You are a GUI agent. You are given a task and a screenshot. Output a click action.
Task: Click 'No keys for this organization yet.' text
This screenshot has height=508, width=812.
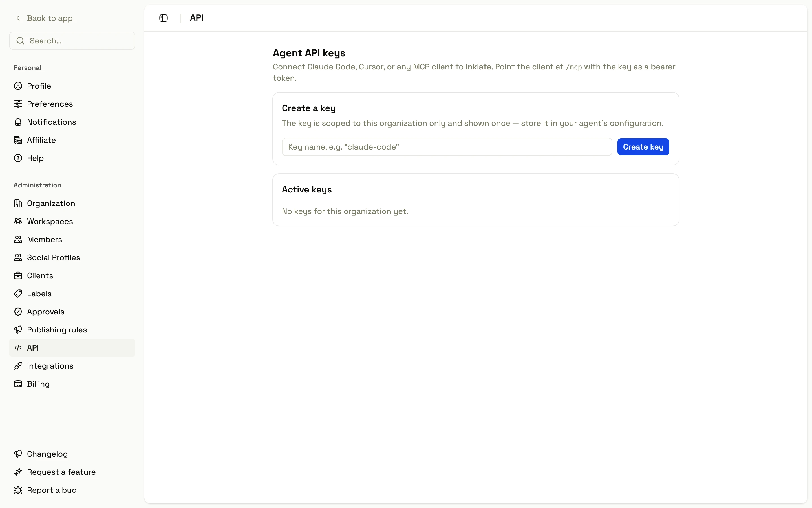(x=345, y=211)
